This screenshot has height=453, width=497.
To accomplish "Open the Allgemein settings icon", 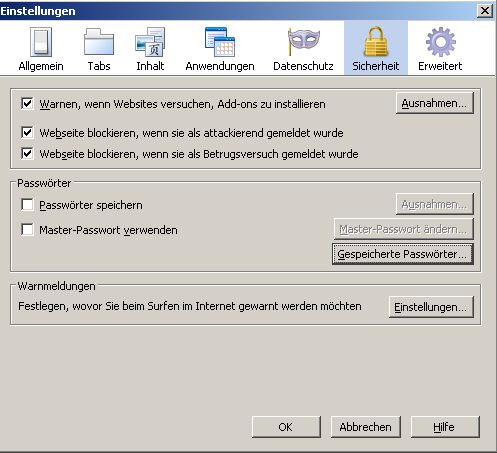I will click(41, 42).
